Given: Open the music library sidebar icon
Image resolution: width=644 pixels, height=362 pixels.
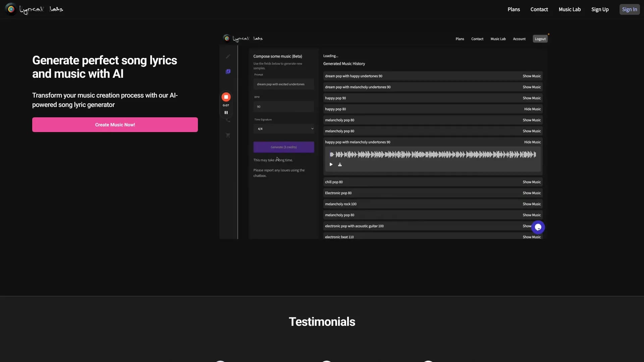Looking at the screenshot, I should [228, 71].
